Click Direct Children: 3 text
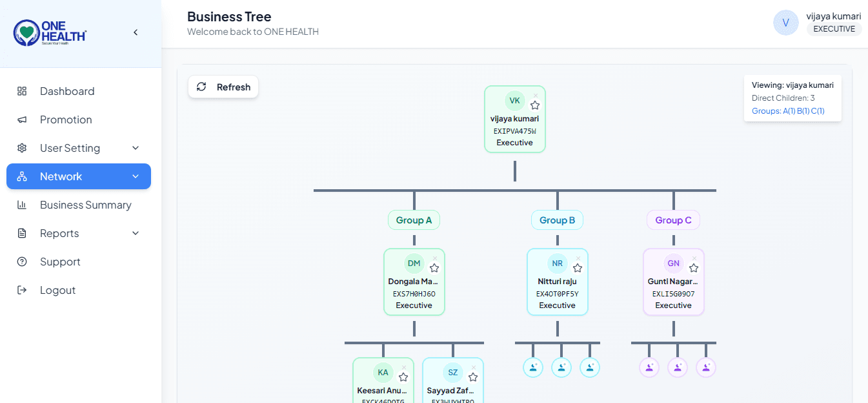The width and height of the screenshot is (868, 403). (x=783, y=98)
